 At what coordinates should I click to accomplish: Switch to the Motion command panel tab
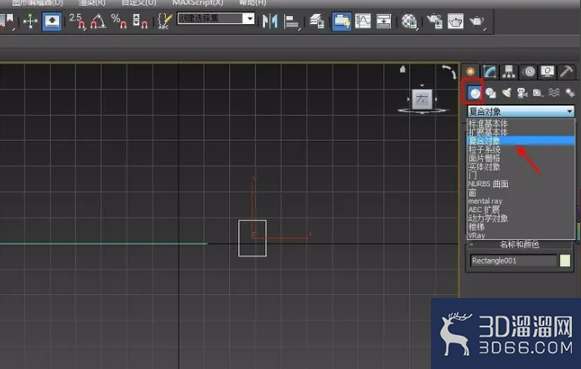529,72
